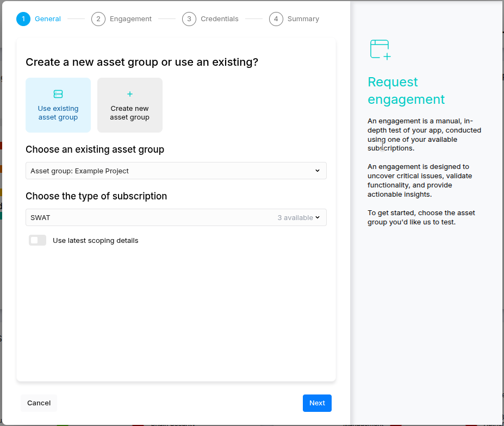Select Use existing asset group card
The image size is (504, 426).
point(58,105)
